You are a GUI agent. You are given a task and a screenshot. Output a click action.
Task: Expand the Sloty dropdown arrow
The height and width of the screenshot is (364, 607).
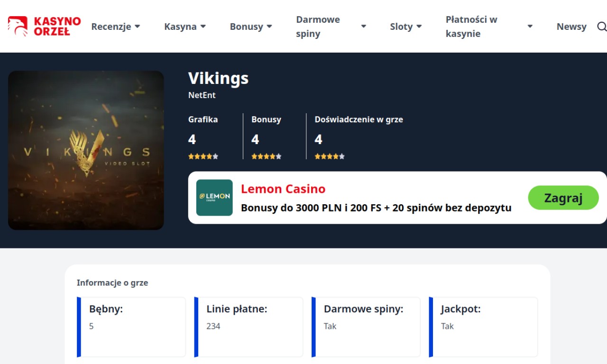click(419, 27)
